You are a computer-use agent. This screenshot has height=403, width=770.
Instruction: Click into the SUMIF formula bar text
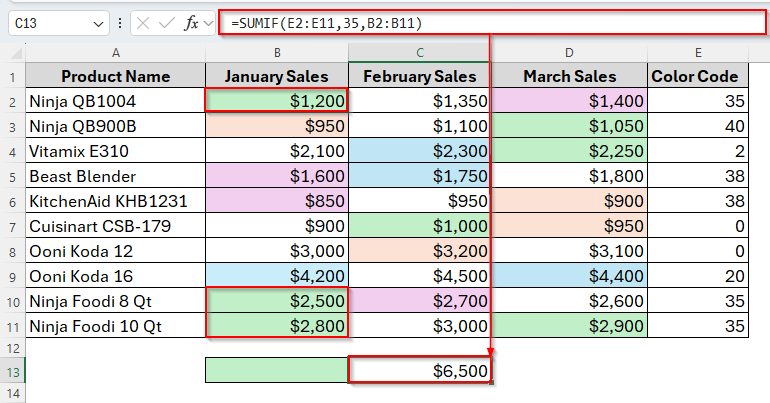click(x=480, y=22)
